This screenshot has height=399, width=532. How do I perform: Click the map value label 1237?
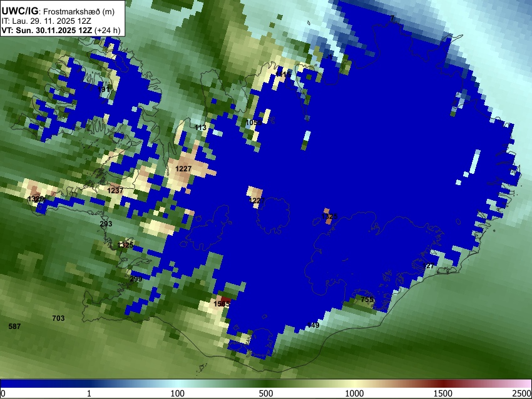(x=115, y=191)
